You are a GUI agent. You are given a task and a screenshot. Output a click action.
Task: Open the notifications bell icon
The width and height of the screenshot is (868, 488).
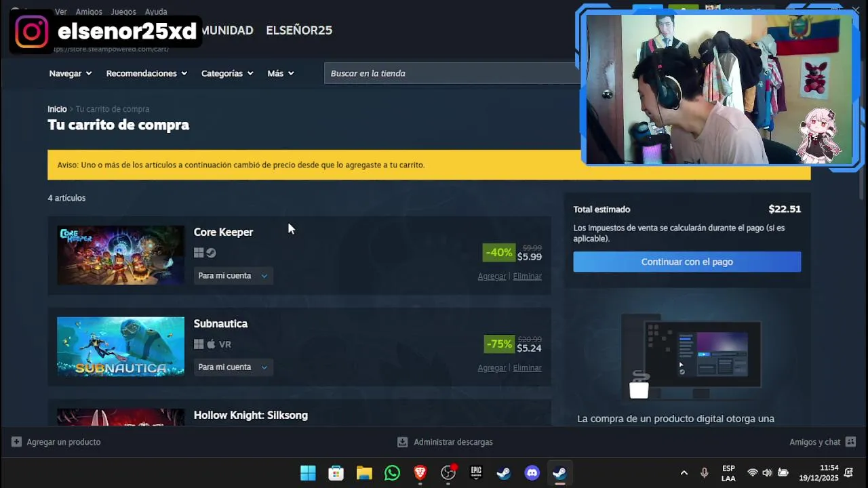(x=849, y=473)
